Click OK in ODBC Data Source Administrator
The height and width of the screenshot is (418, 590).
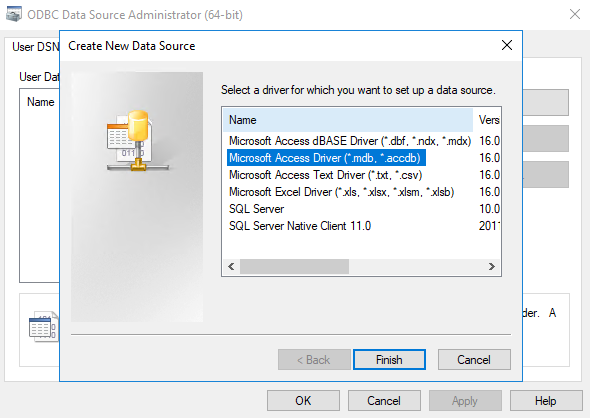[x=303, y=401]
